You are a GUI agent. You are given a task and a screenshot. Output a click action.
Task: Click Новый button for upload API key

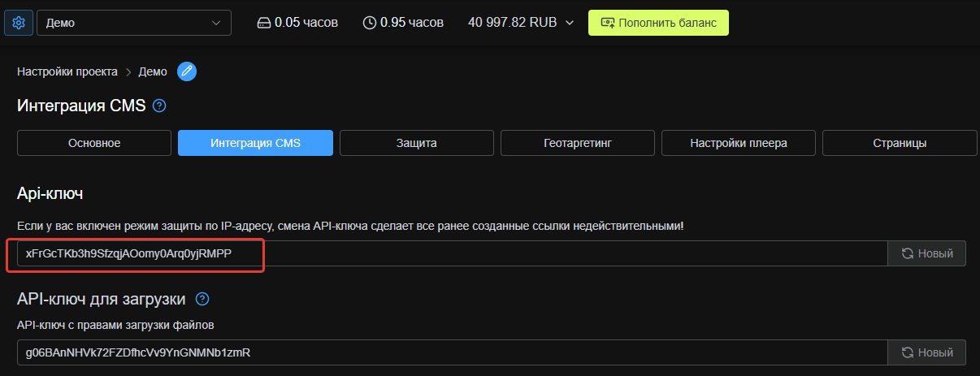coord(927,352)
